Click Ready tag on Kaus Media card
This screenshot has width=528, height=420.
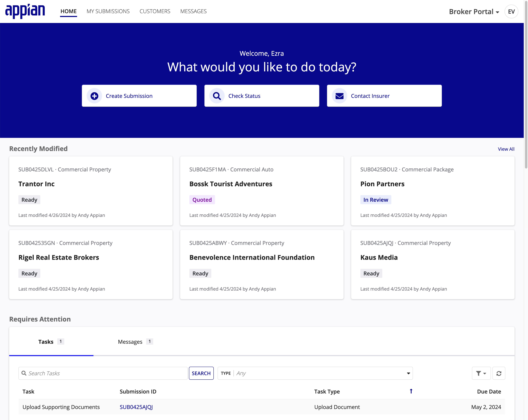tap(371, 273)
